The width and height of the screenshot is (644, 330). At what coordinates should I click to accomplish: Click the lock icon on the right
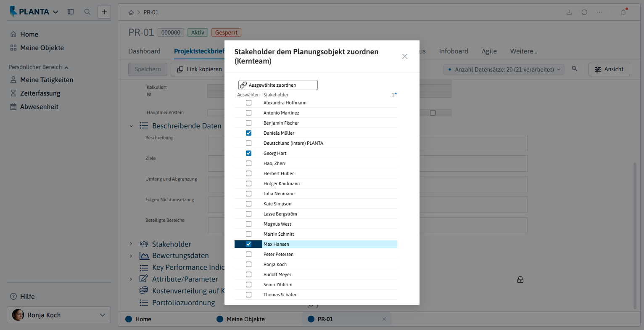click(520, 279)
